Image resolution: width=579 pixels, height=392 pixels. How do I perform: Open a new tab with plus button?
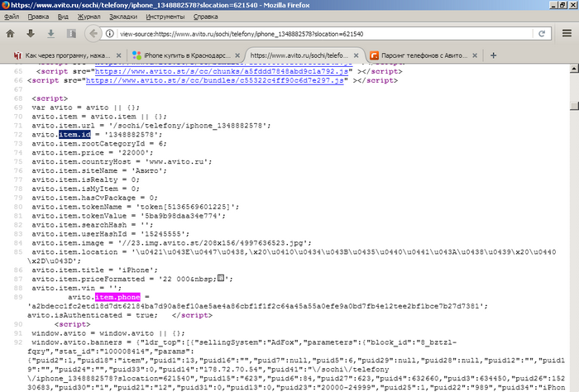click(x=494, y=55)
